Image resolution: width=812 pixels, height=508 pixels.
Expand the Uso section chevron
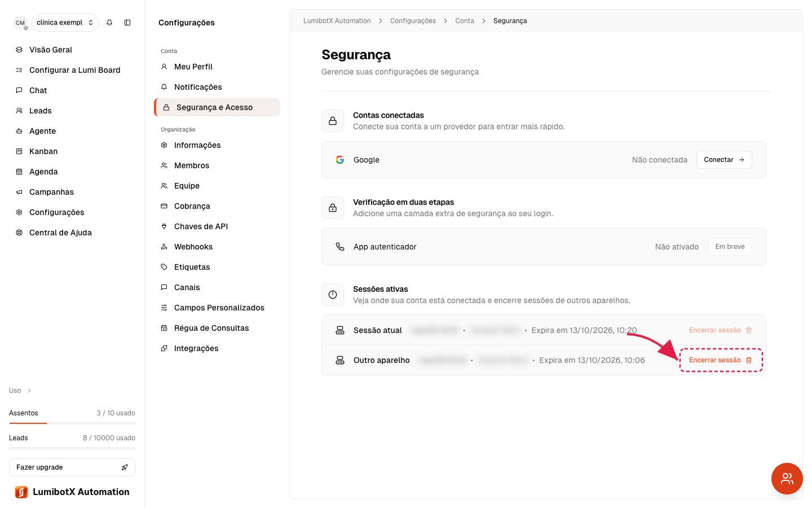point(29,391)
